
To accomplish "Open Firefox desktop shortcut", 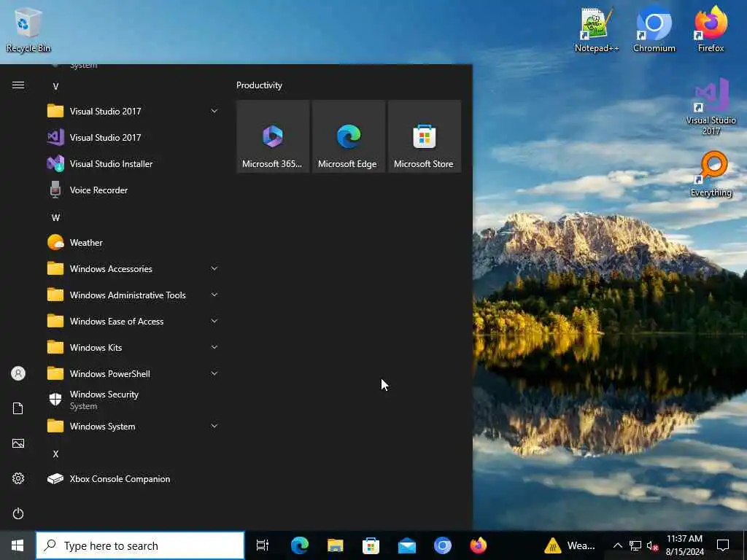I will 711,29.
